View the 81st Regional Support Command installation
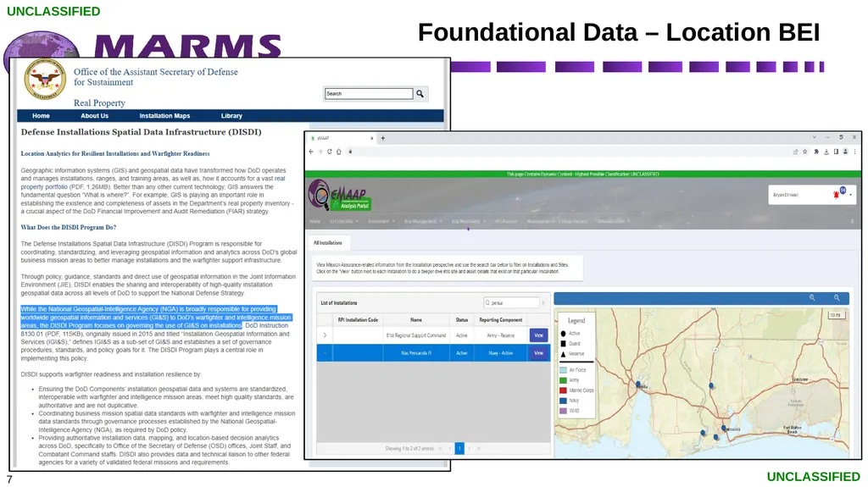Screen dimensions: 868x487 (x=538, y=335)
